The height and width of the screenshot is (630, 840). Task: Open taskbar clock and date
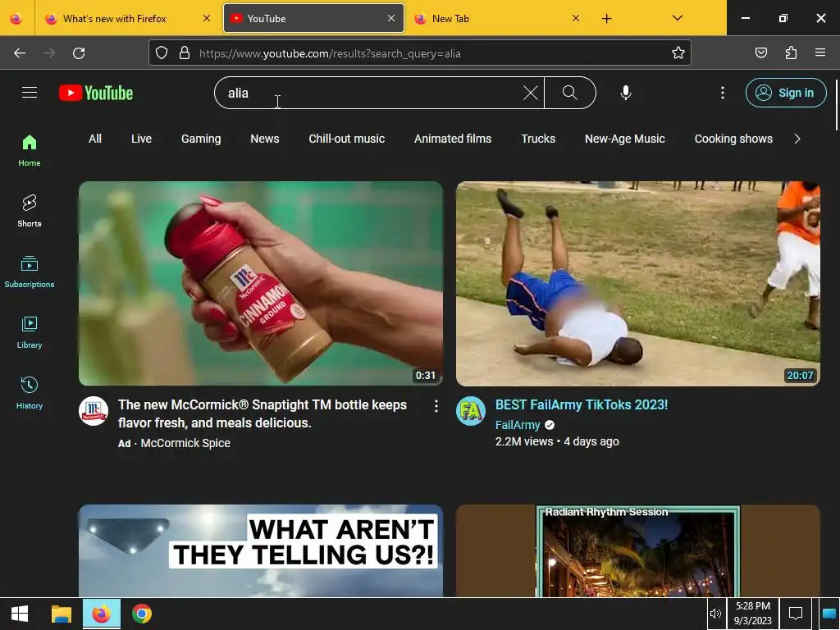click(753, 614)
